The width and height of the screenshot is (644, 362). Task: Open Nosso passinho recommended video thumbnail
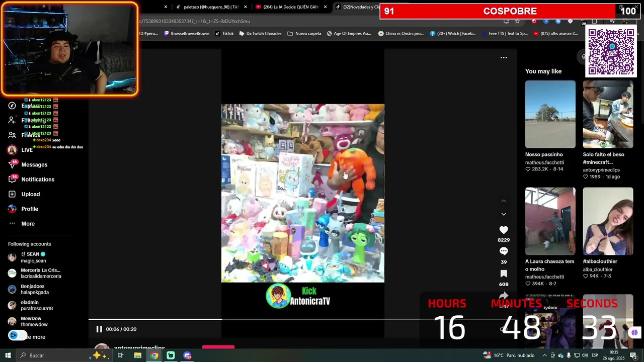pyautogui.click(x=550, y=114)
